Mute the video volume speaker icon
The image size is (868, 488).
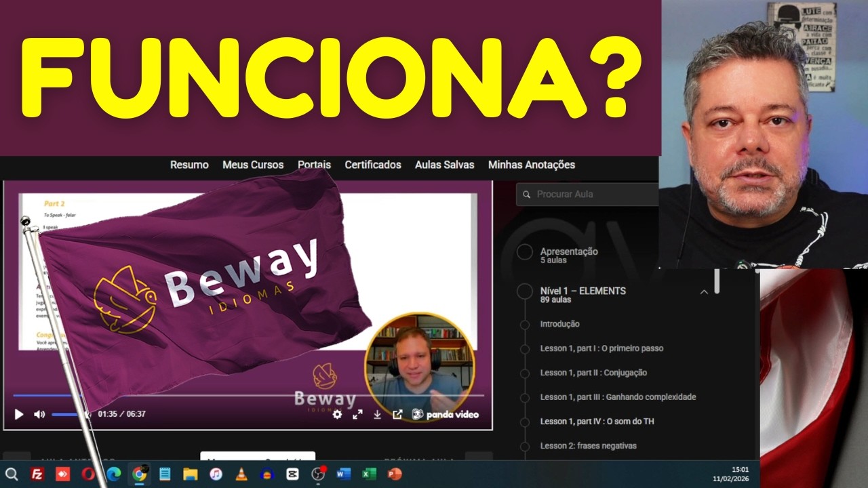click(x=39, y=414)
